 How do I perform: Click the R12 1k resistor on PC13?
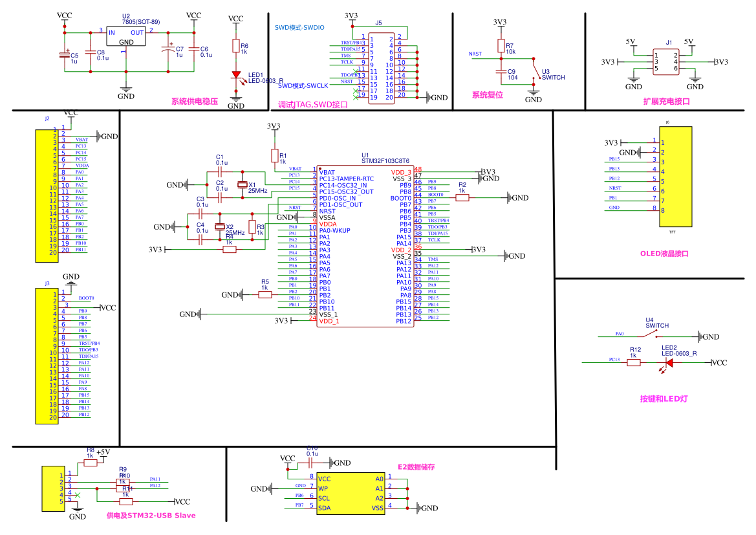coord(634,363)
